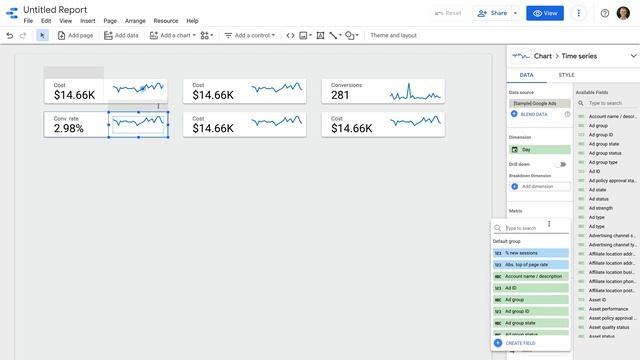Open the Edit menu

46,21
